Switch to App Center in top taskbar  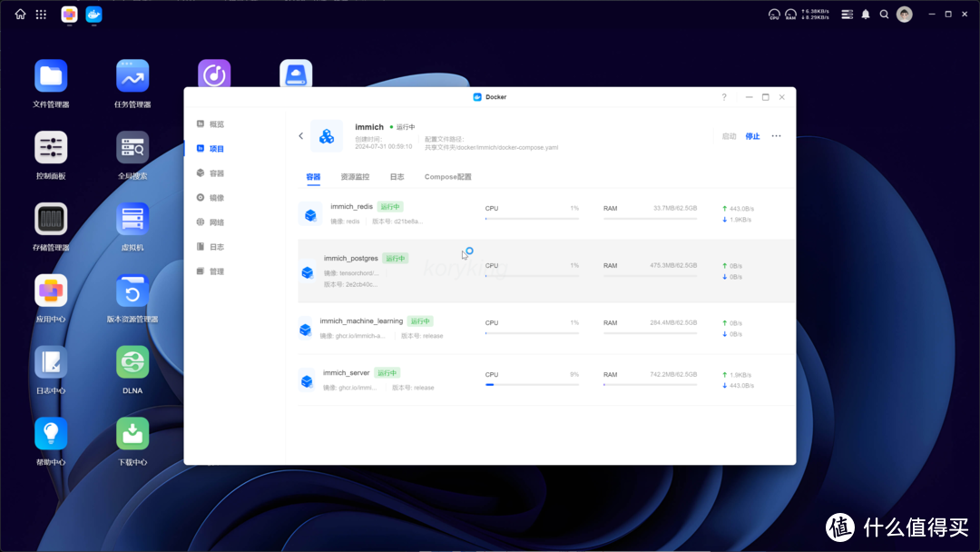[69, 14]
